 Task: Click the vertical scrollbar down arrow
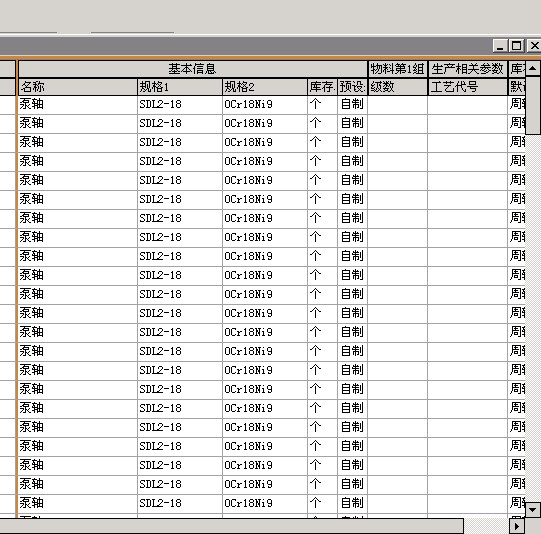(533, 509)
